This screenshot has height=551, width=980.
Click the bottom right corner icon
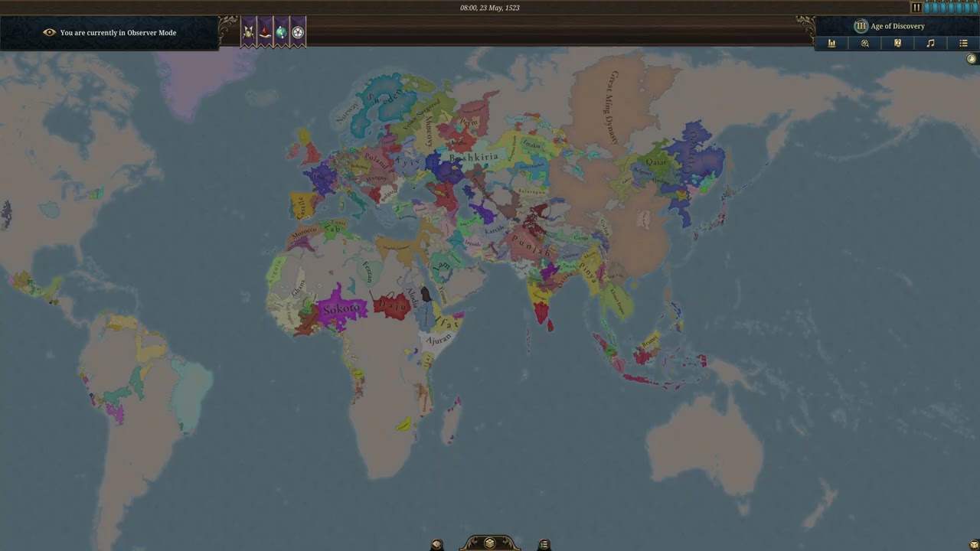point(974,545)
